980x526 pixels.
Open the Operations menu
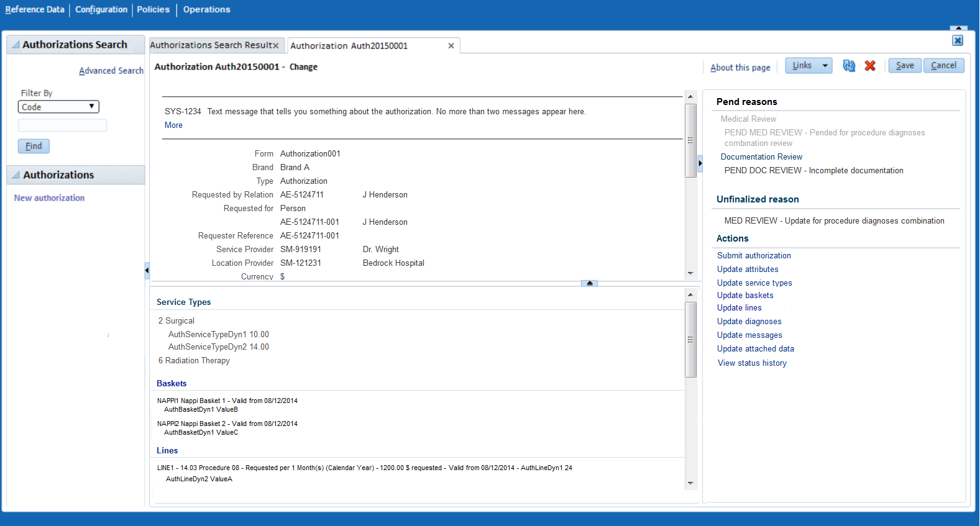point(206,9)
